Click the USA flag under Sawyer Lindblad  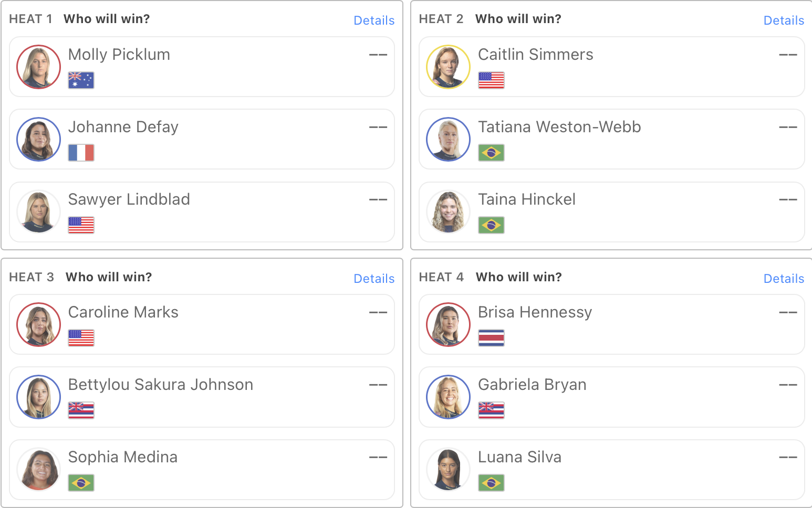point(81,225)
